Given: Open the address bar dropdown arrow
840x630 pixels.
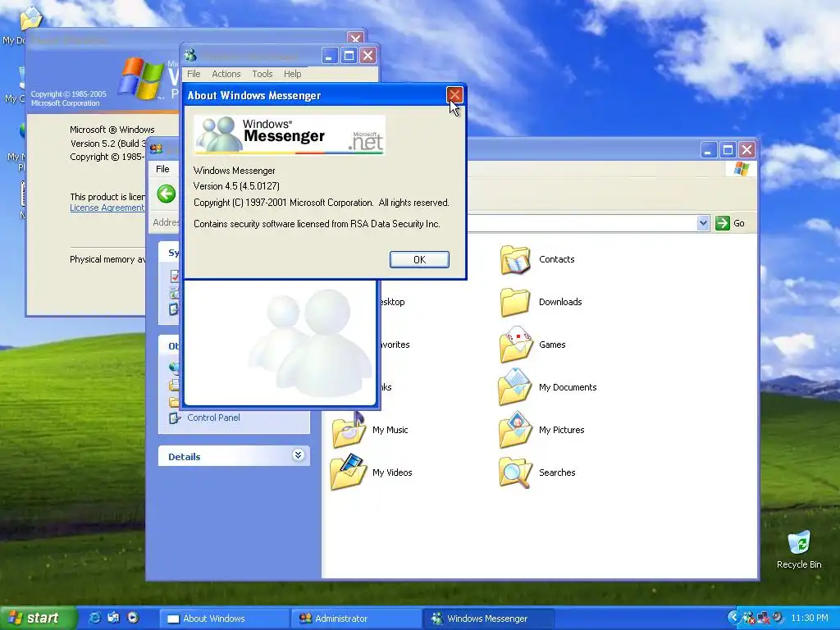Looking at the screenshot, I should 703,223.
